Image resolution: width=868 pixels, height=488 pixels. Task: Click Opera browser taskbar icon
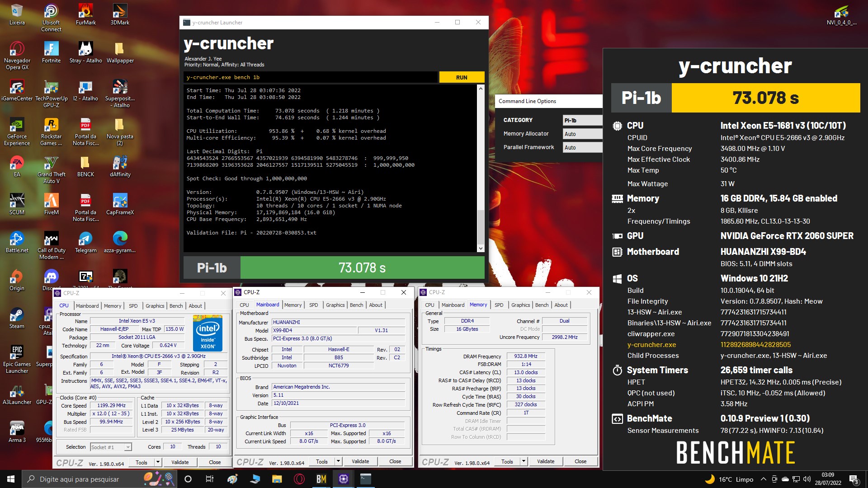(x=299, y=479)
